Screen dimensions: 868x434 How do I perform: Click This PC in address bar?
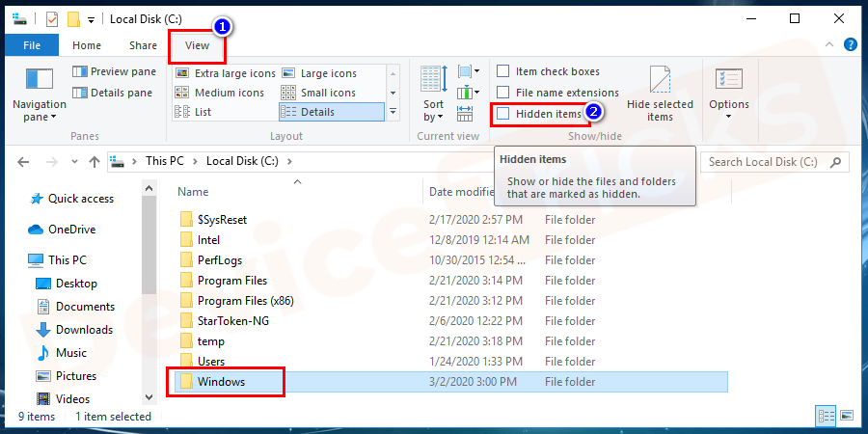164,161
